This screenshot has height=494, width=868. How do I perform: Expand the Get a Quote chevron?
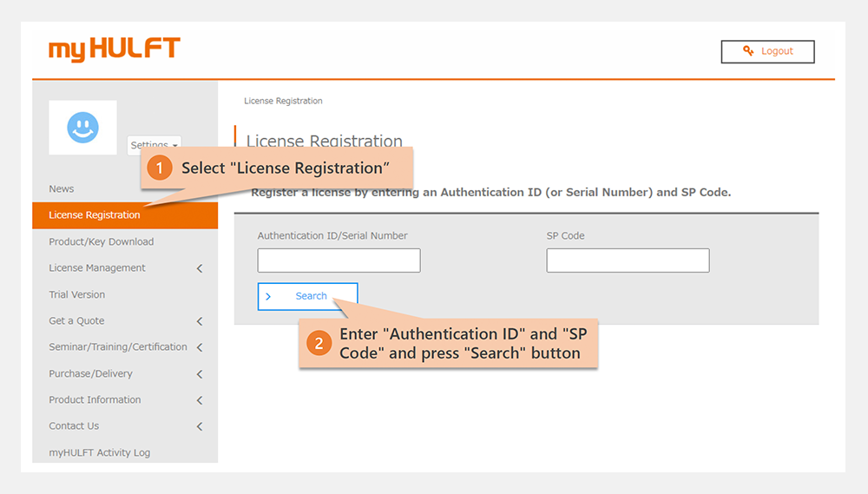[200, 321]
